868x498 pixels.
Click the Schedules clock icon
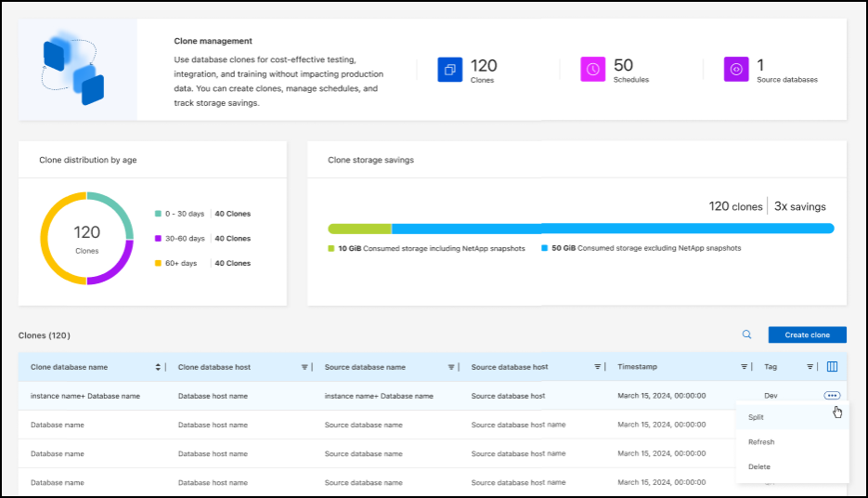pyautogui.click(x=592, y=70)
